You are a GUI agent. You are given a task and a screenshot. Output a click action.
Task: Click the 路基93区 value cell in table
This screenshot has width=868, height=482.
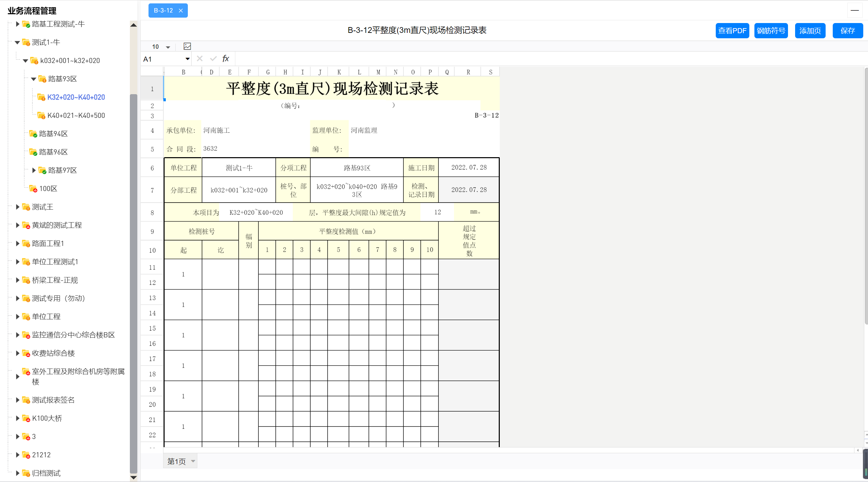(357, 168)
